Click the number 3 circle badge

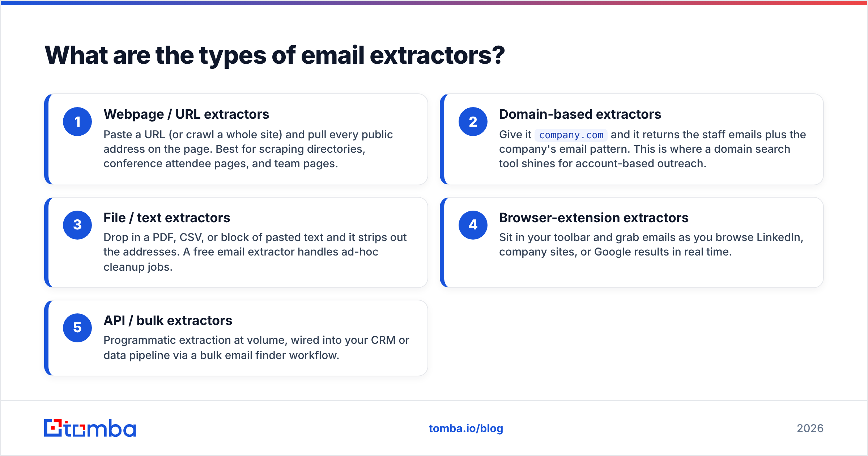77,225
